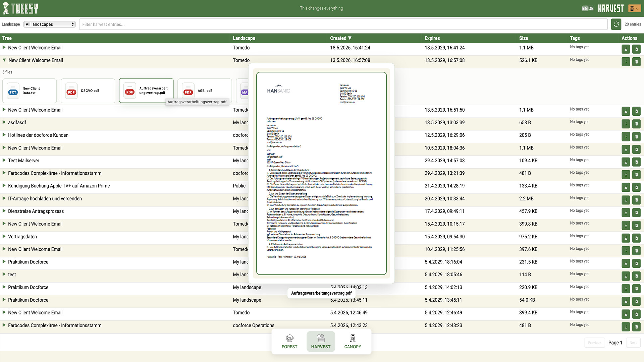
Task: Download the 526.1 KB entry
Action: 626,62
